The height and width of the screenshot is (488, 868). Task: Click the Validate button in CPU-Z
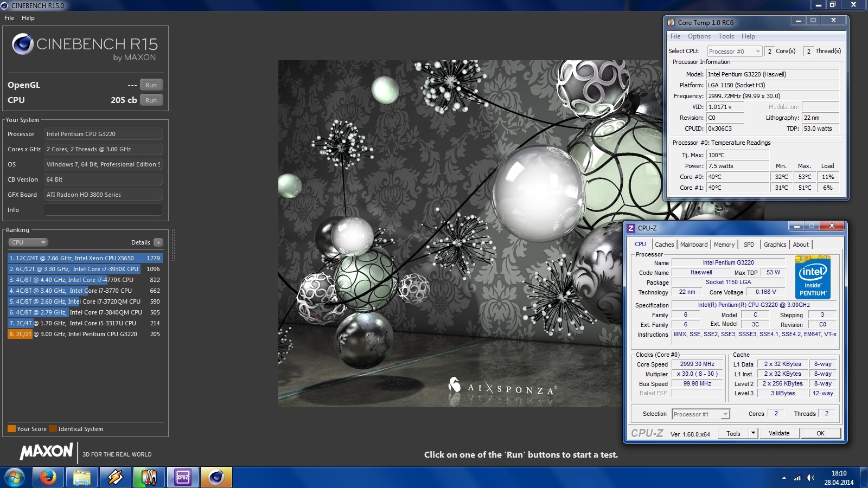click(779, 433)
